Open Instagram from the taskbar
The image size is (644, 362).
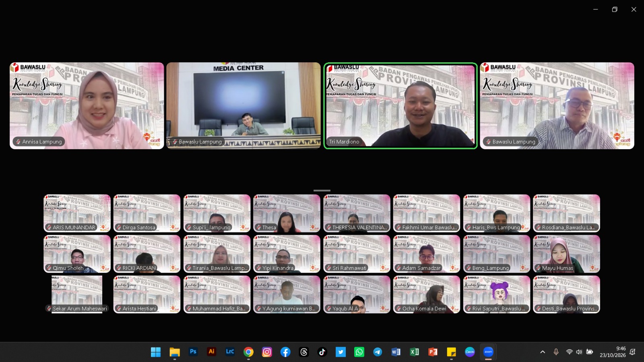(x=267, y=352)
